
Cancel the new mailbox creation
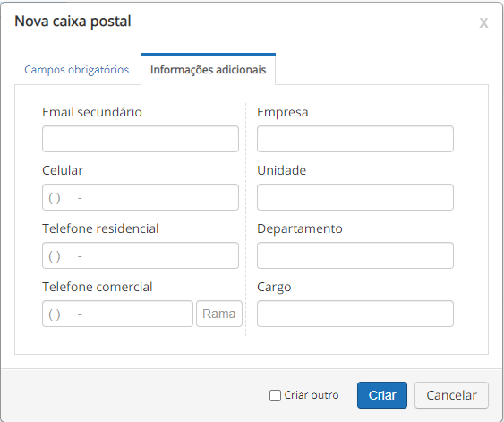(451, 395)
